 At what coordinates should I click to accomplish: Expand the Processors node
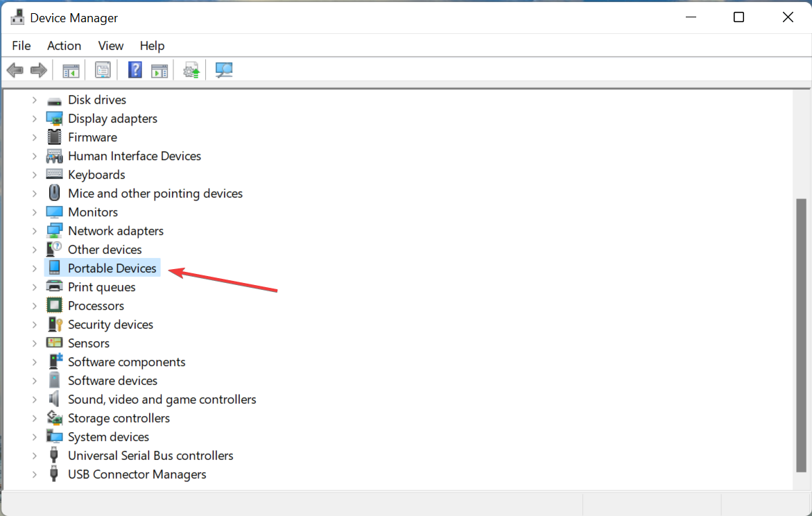coord(34,306)
